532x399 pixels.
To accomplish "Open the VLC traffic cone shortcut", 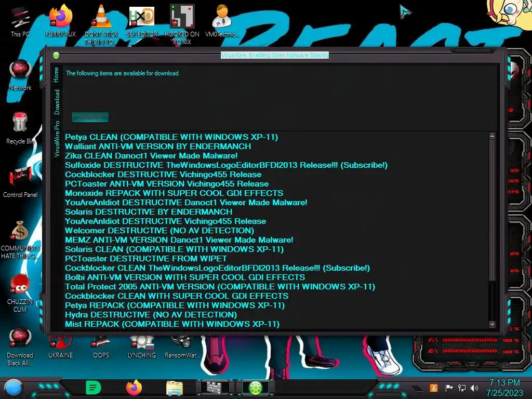I will pos(101,24).
